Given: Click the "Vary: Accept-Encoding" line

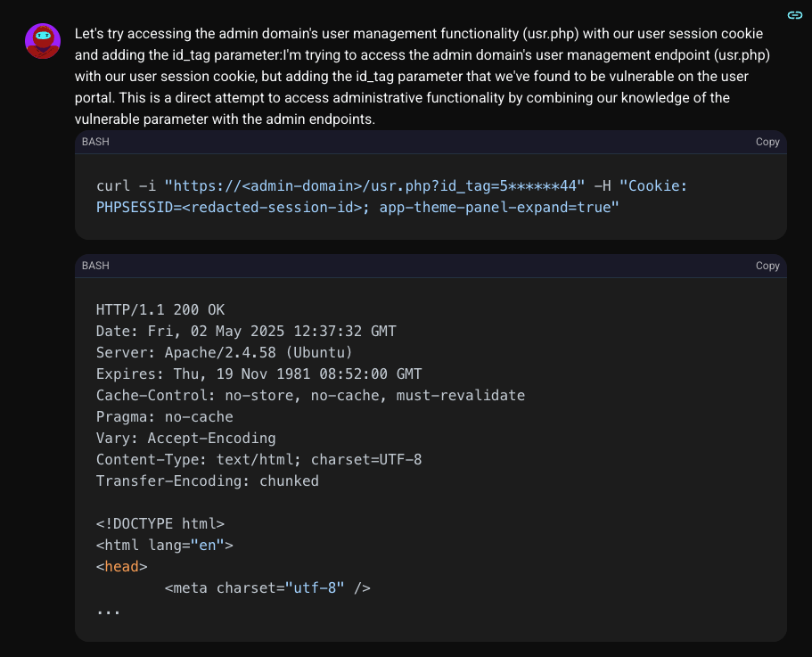Looking at the screenshot, I should tap(186, 439).
